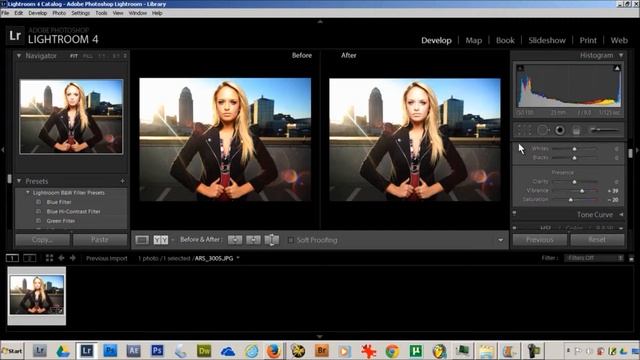This screenshot has height=360, width=640.
Task: Go back with filmstrip left arrow
Action: coord(61,258)
